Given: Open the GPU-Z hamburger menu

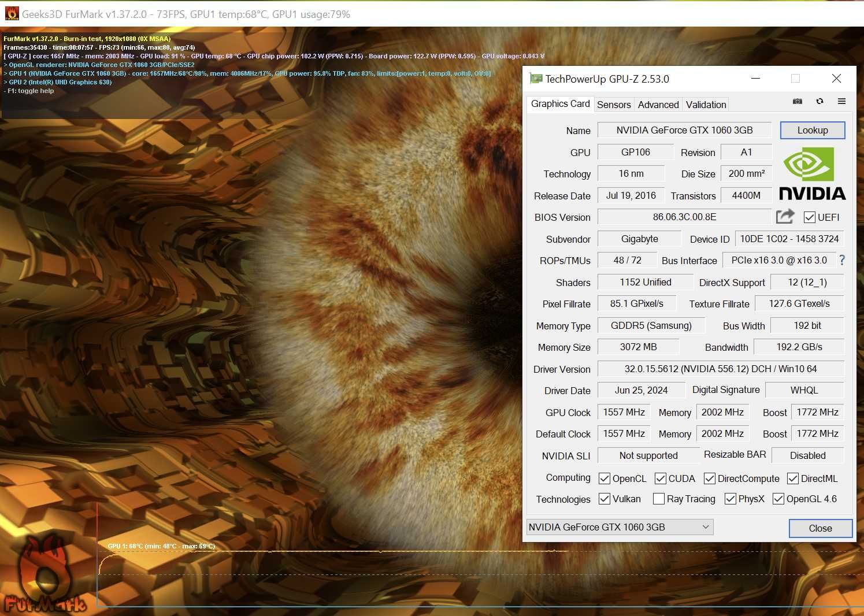Looking at the screenshot, I should [841, 101].
